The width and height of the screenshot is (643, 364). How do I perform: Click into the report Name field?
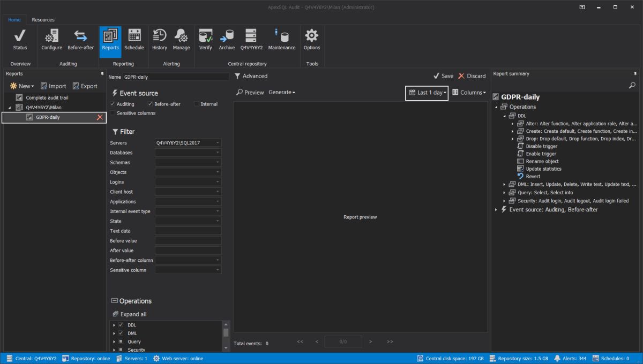[x=176, y=77]
